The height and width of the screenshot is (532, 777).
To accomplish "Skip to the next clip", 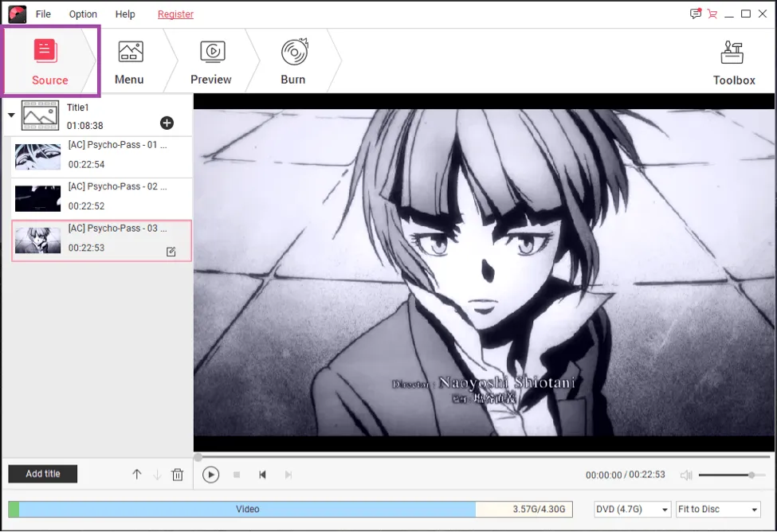I will point(288,475).
